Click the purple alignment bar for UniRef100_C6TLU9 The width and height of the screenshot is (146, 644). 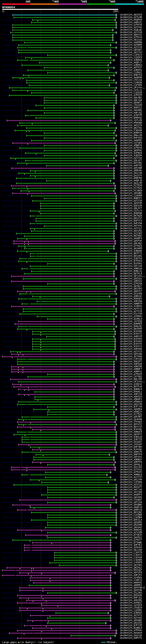pos(59,120)
